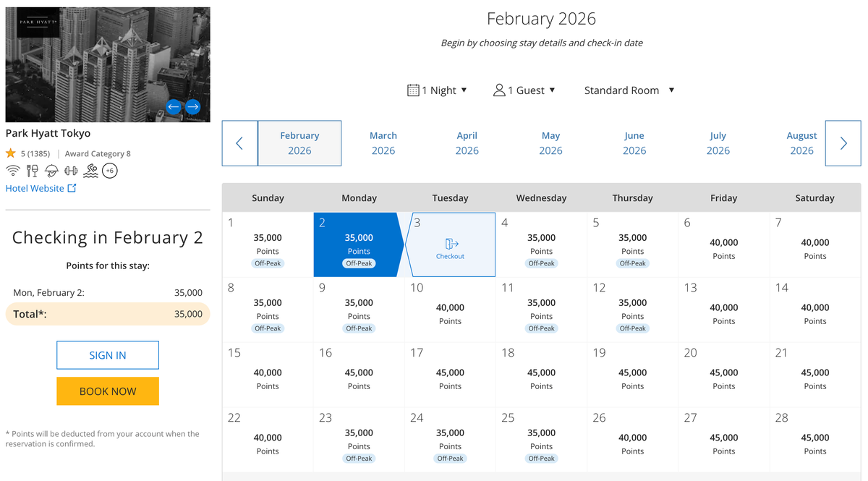Click the dining amenity icon
The width and height of the screenshot is (868, 481).
[32, 171]
